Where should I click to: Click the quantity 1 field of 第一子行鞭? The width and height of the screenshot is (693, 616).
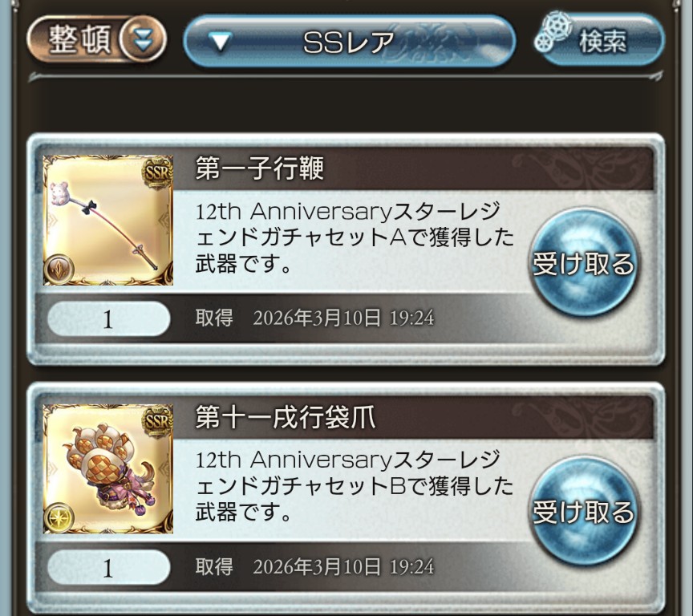(108, 319)
